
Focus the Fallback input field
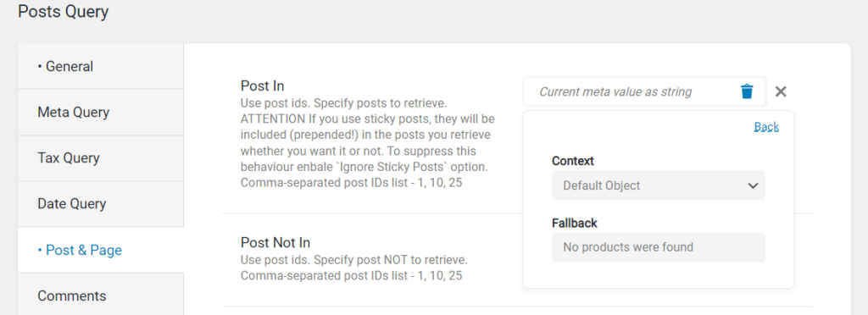pos(658,247)
